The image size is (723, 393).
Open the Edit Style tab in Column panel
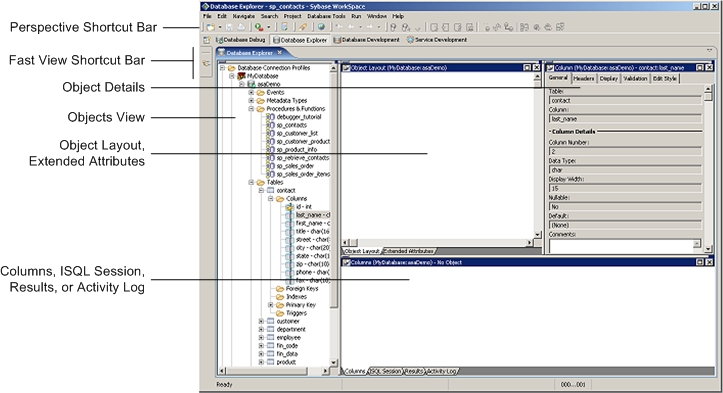[x=664, y=79]
